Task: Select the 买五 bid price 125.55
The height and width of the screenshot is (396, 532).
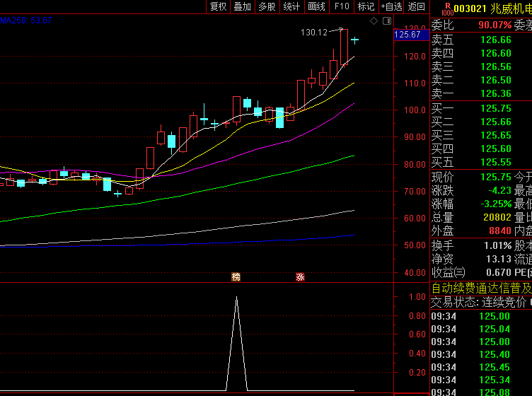Action: 496,162
